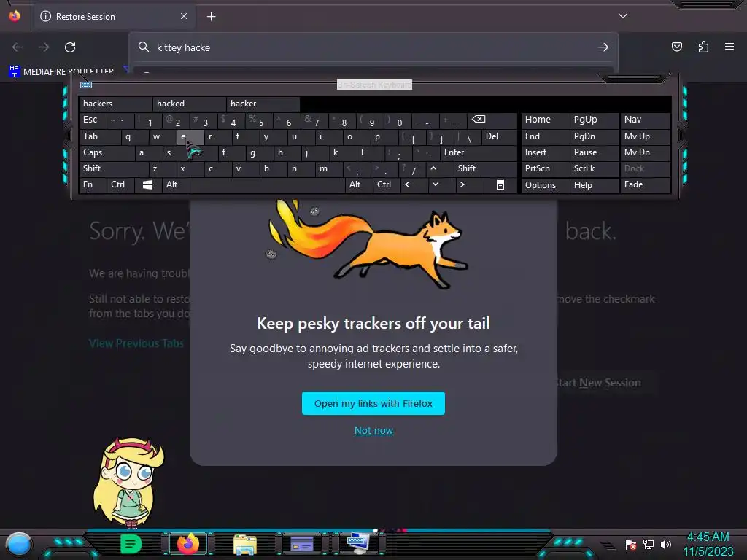Click the Home key
Viewport: 747px width, 560px height.
click(546, 120)
